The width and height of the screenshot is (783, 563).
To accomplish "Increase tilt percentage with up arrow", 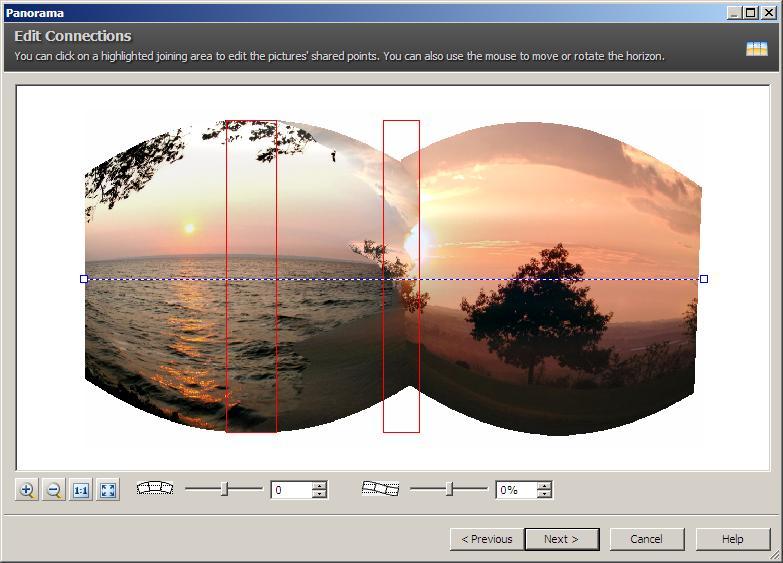I will pos(544,486).
